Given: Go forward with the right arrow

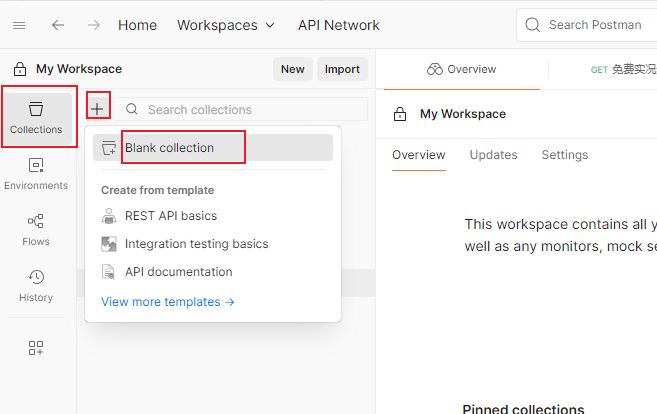Looking at the screenshot, I should pyautogui.click(x=93, y=25).
